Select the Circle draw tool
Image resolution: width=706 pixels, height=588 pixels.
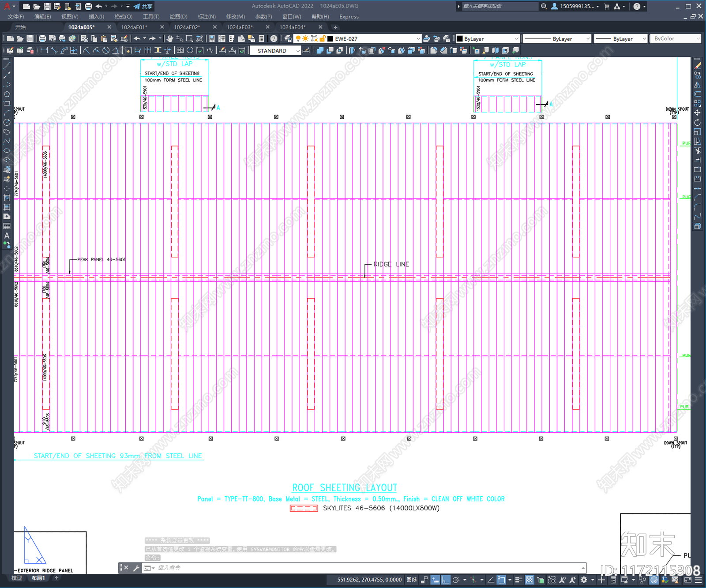7,122
